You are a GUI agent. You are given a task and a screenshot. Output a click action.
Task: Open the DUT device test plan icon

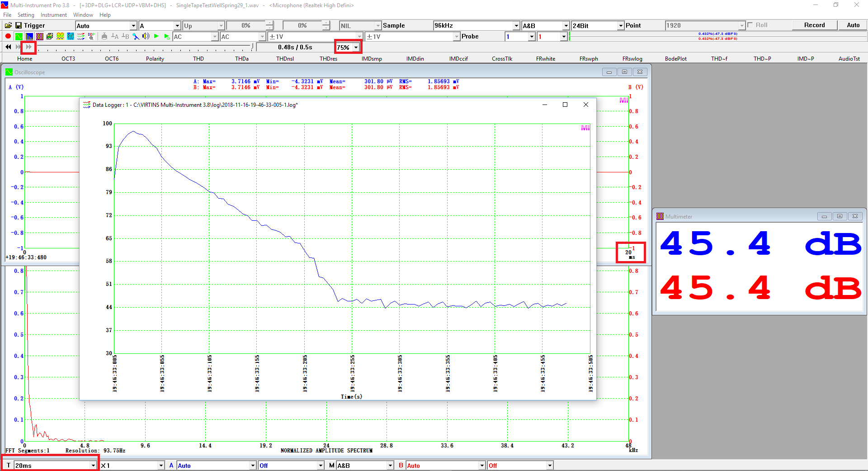pos(71,36)
